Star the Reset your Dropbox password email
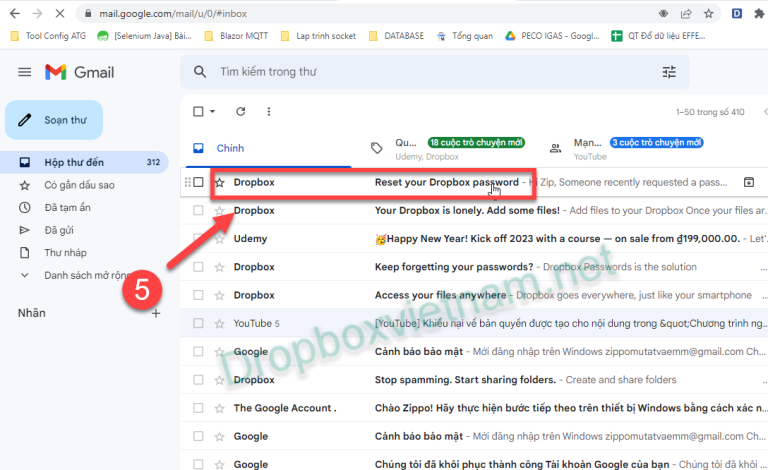Viewport: 768px width, 470px height. pyautogui.click(x=219, y=183)
